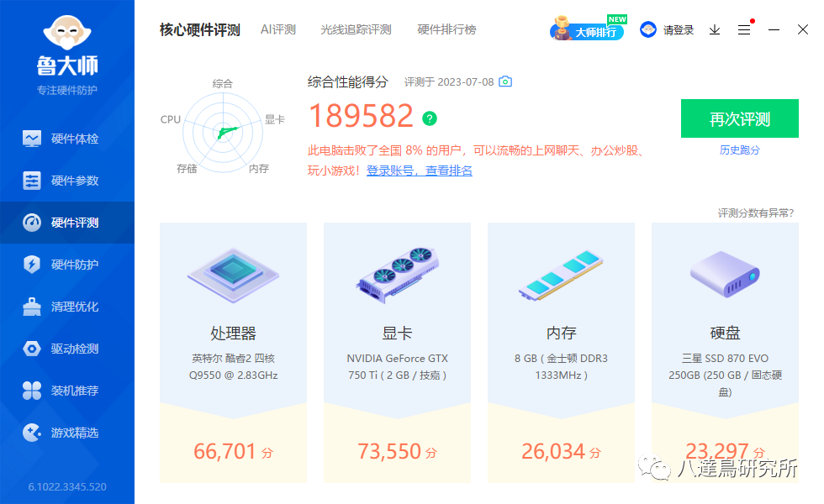
Task: Click the 硬盘 card title
Action: [x=725, y=333]
